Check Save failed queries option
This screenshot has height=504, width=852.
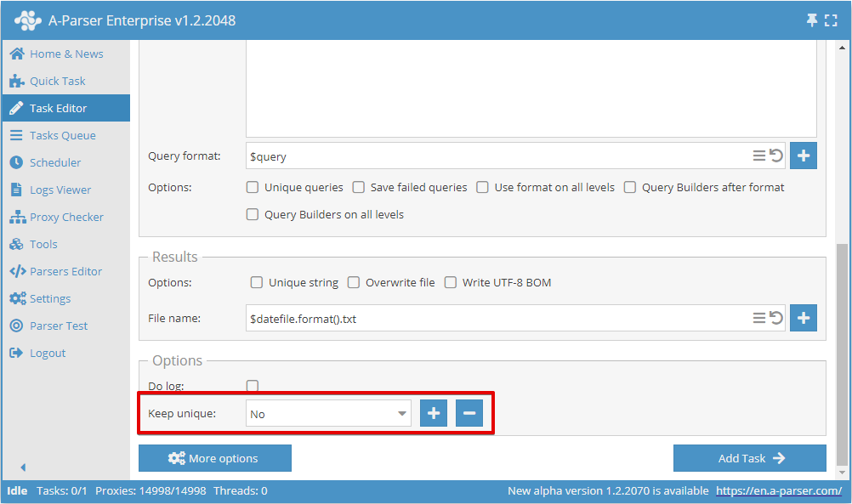click(x=358, y=187)
